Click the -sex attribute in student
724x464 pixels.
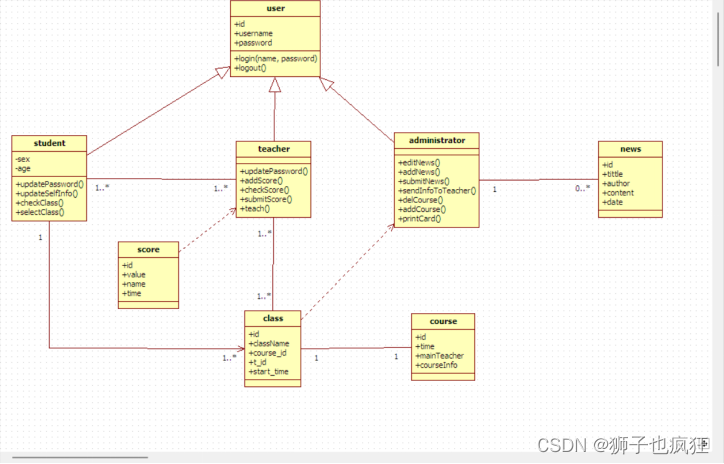[23, 159]
